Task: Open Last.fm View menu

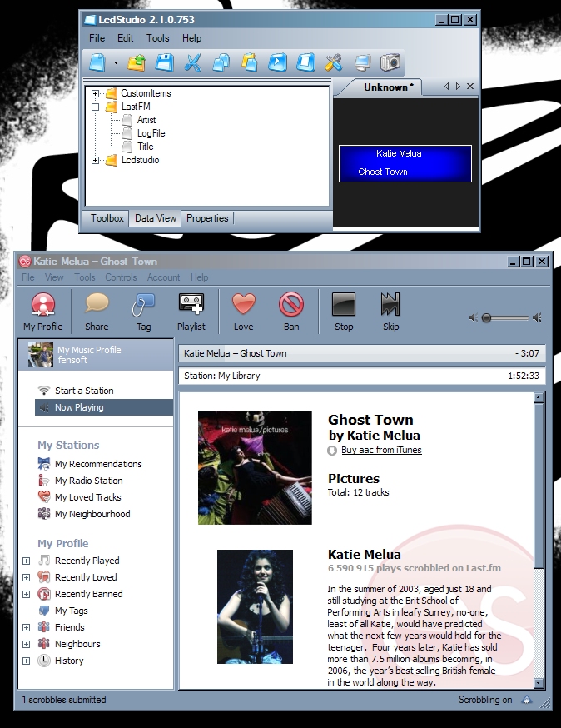Action: point(54,277)
